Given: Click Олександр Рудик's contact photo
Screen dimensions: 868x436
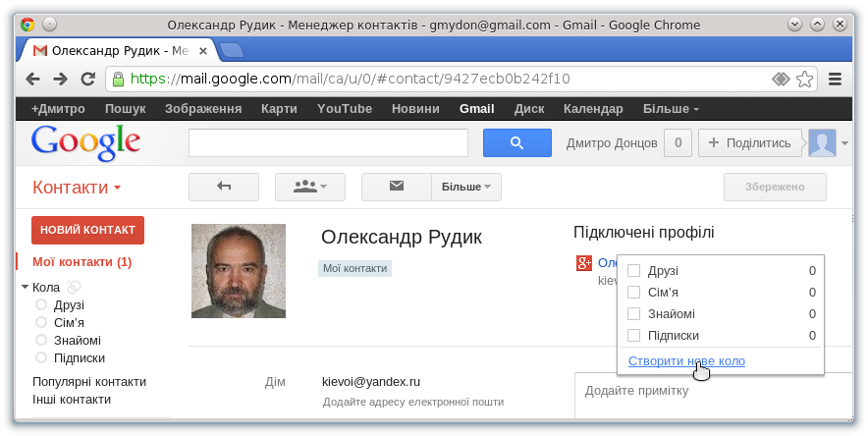Looking at the screenshot, I should [239, 271].
